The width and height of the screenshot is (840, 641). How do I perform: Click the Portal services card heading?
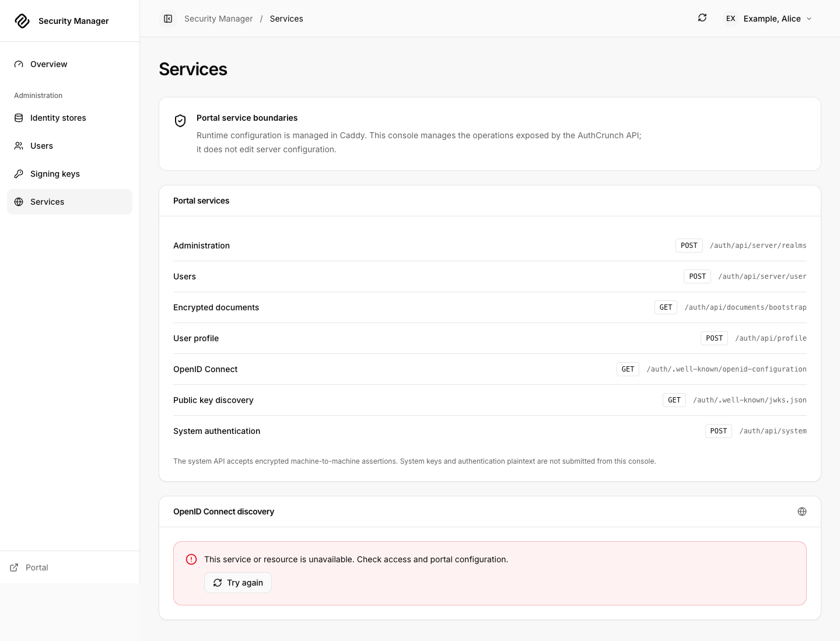pos(201,201)
